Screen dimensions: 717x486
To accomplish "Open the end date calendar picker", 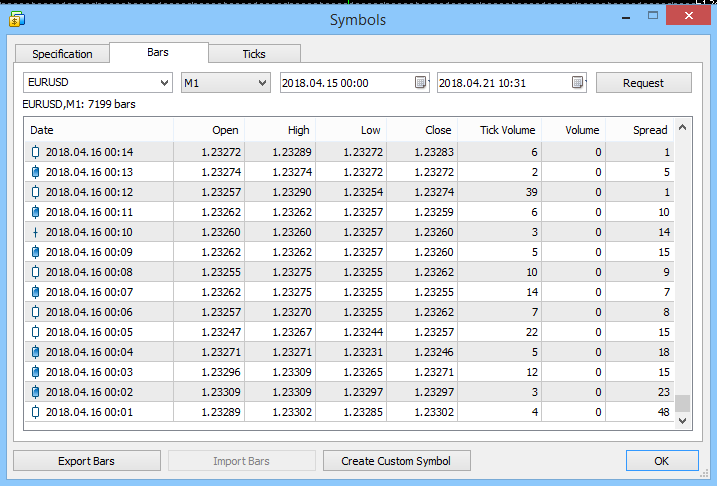I will coord(578,82).
